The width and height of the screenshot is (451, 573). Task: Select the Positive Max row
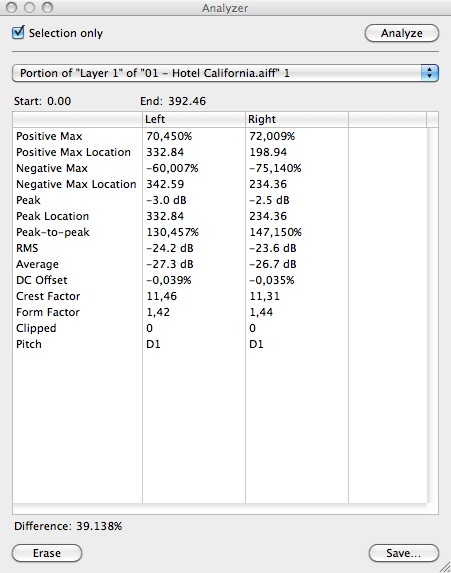[x=220, y=136]
